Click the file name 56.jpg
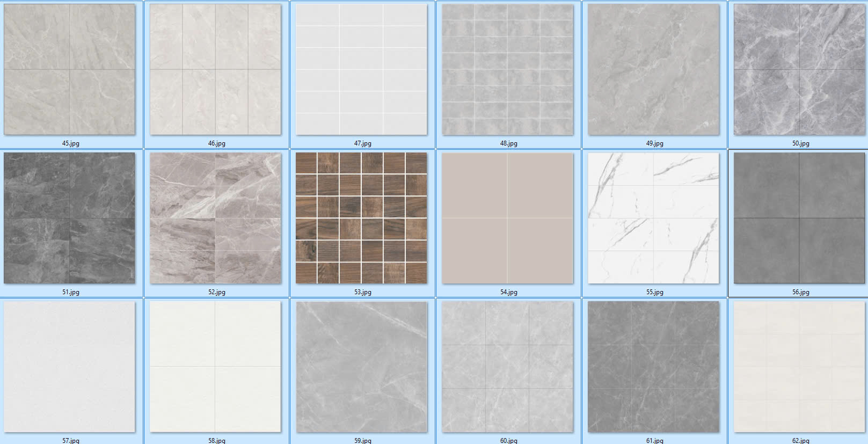 coord(801,292)
